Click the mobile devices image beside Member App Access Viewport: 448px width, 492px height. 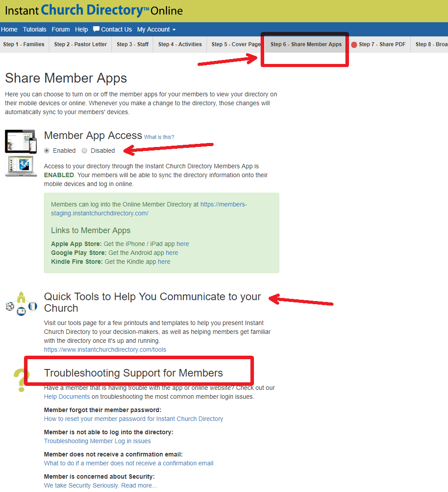pyautogui.click(x=21, y=141)
